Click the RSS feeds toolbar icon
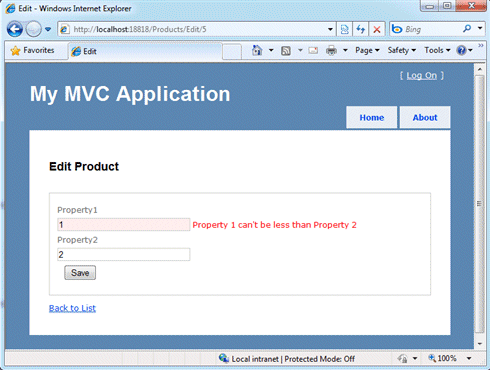This screenshot has height=370, width=490. (286, 51)
